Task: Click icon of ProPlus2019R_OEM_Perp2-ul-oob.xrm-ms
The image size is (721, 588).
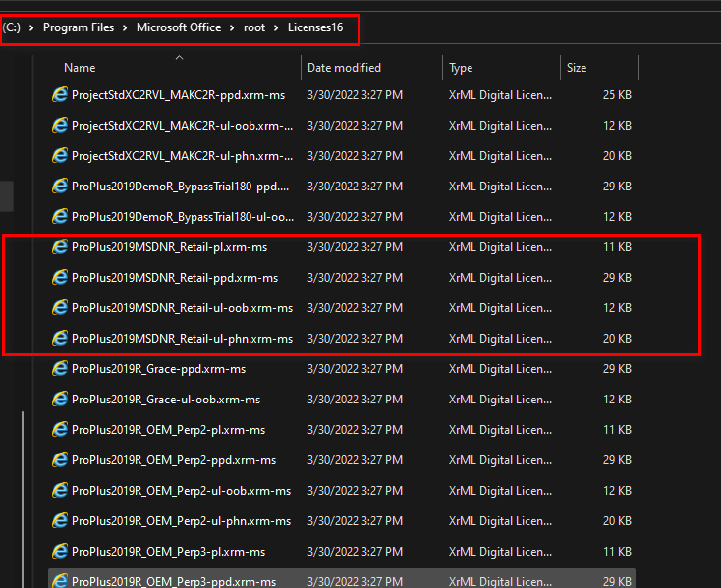Action: point(60,491)
